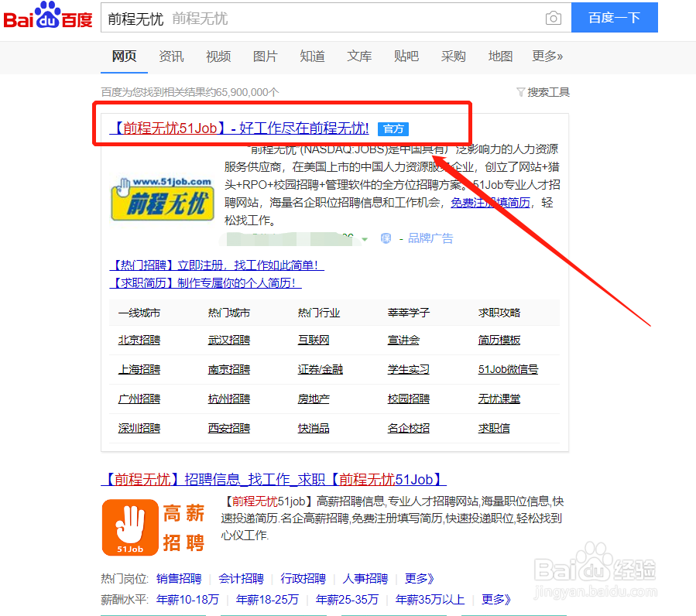The height and width of the screenshot is (616, 696).
Task: Open 【热门招聘】立即注册 link
Action: (x=217, y=265)
